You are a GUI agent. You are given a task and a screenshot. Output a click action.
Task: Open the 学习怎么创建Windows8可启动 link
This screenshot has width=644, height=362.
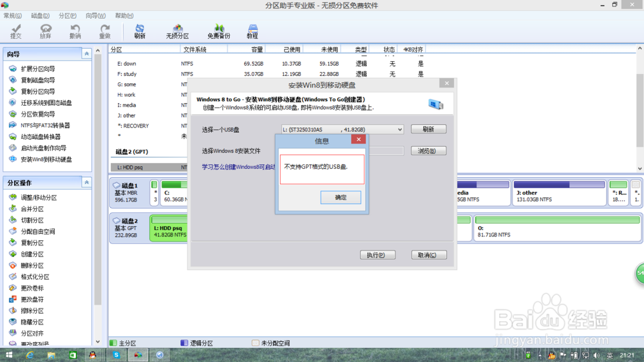tap(238, 167)
